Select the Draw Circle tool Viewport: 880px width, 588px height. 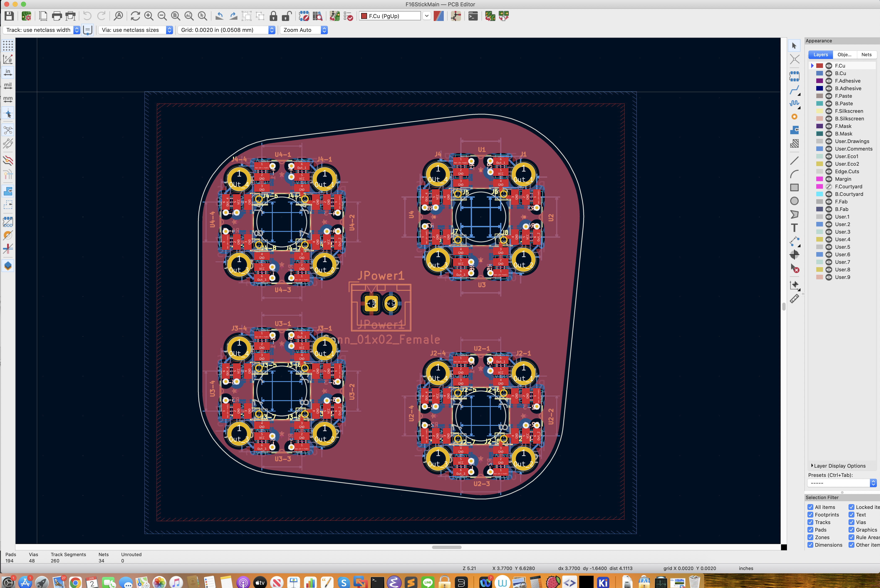[794, 201]
